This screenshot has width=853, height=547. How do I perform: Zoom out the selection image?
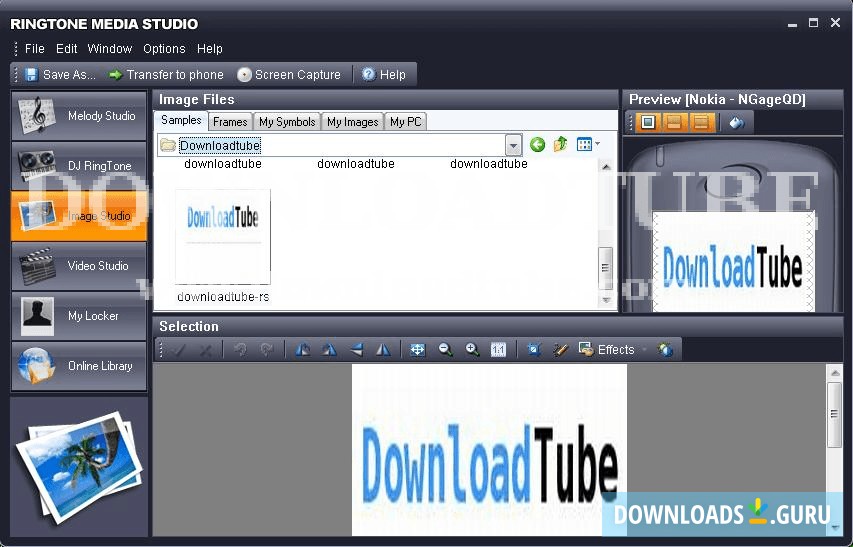point(445,350)
